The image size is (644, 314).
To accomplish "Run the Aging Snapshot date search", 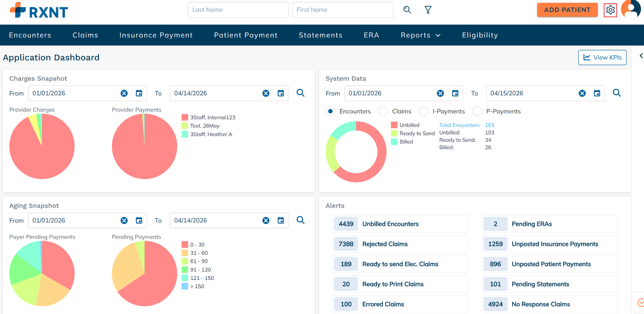I will pyautogui.click(x=301, y=220).
